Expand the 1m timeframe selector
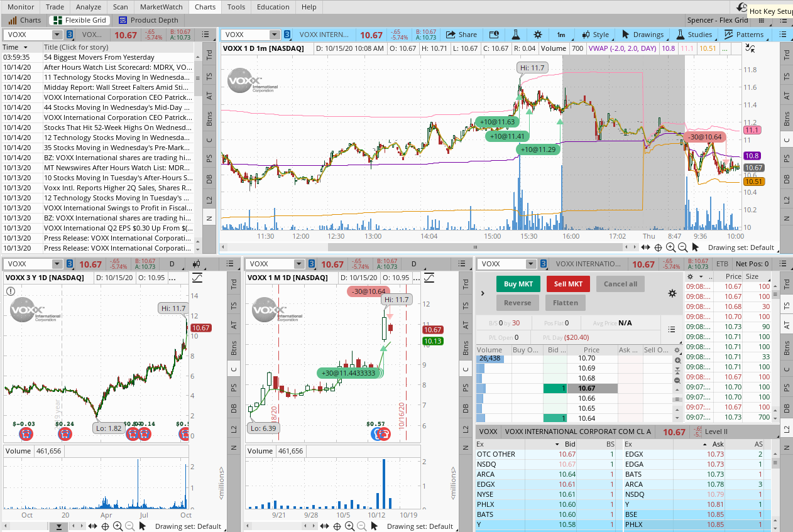This screenshot has height=532, width=793. 561,35
